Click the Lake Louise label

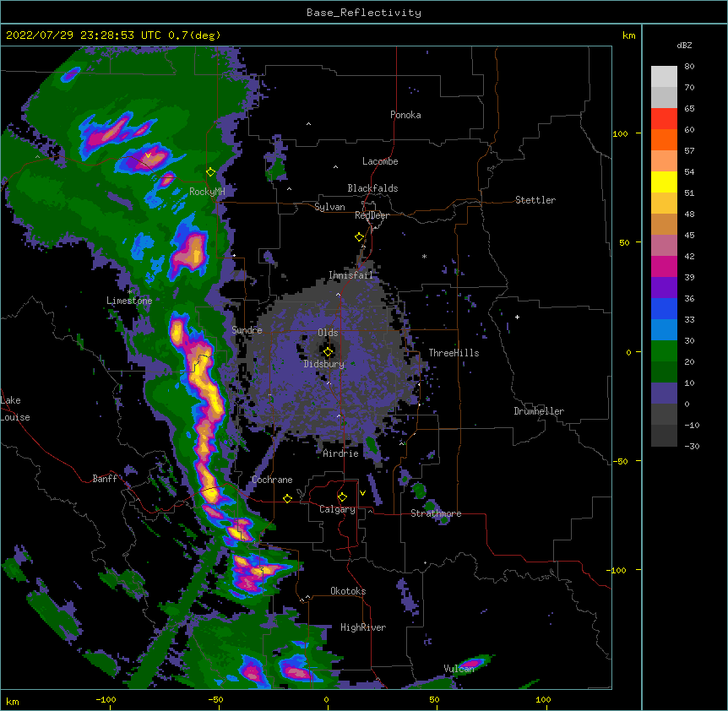15,409
